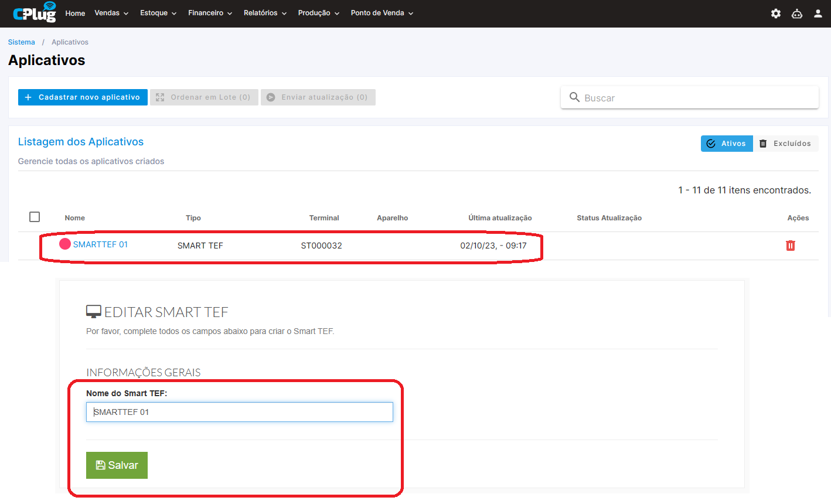Image resolution: width=831 pixels, height=504 pixels.
Task: Expand the Produção dropdown menu
Action: pyautogui.click(x=319, y=13)
